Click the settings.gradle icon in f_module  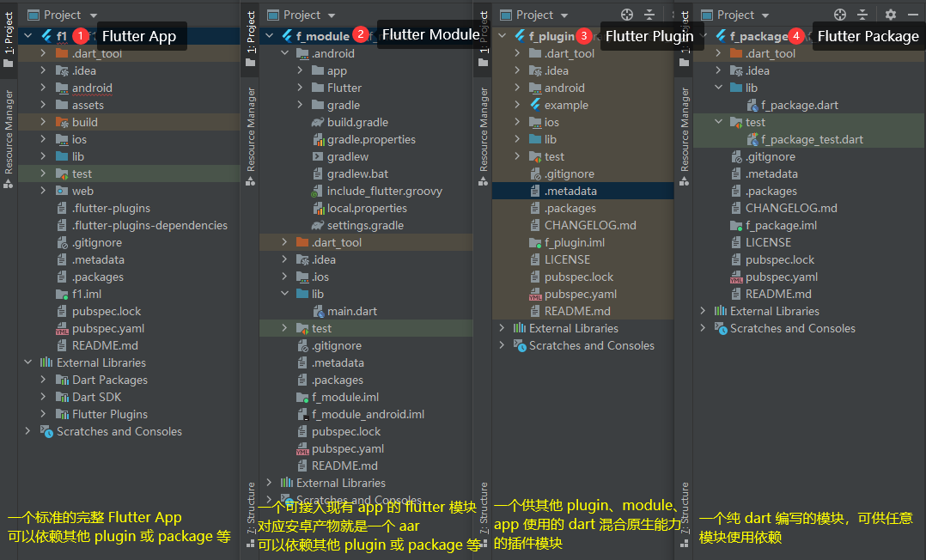click(317, 225)
